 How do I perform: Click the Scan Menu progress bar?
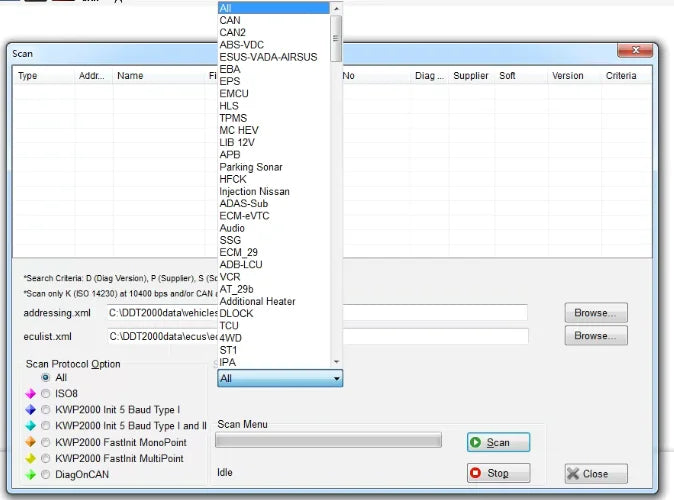[328, 440]
